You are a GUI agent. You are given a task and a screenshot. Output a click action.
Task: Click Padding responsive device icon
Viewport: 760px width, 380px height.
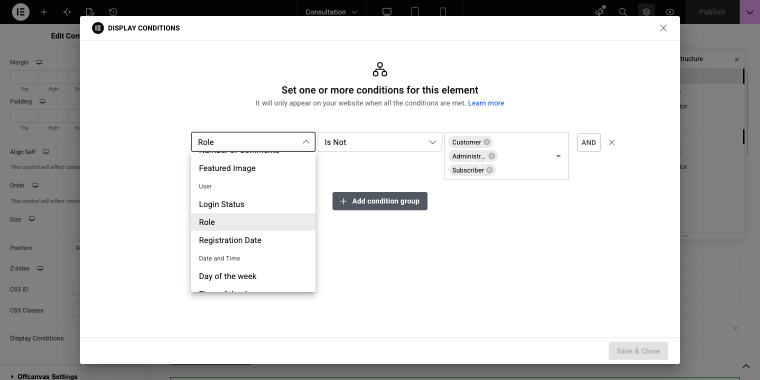click(42, 102)
